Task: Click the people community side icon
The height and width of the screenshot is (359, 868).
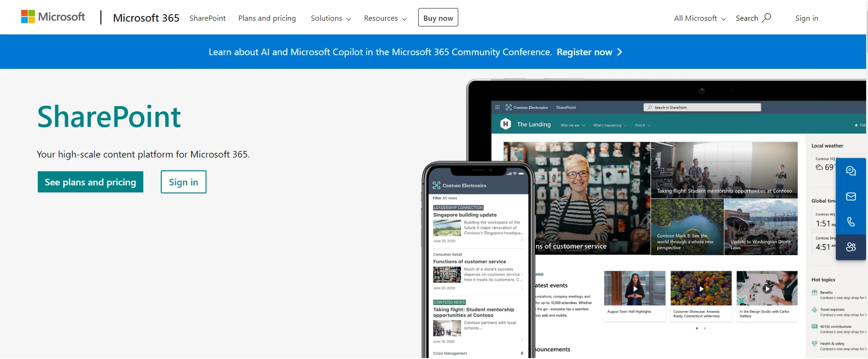Action: coord(851,247)
